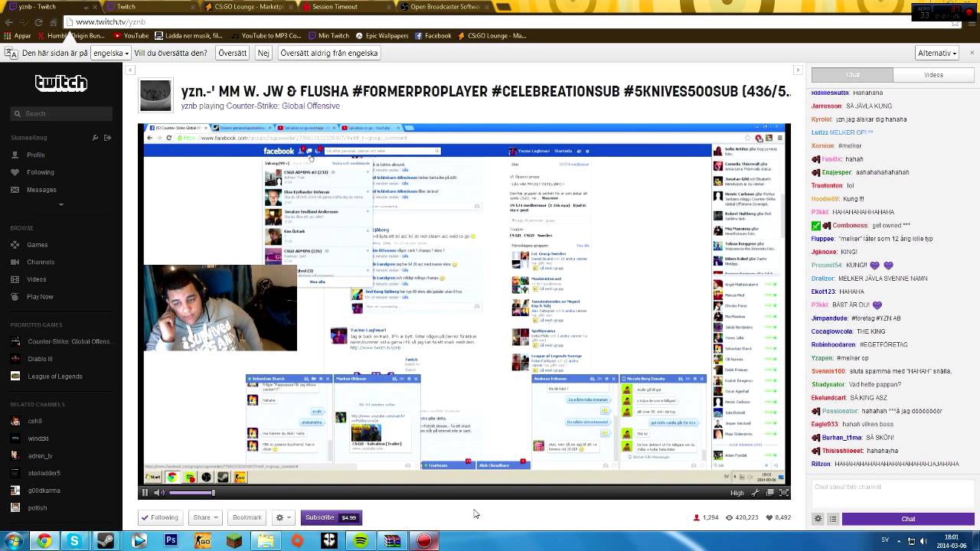Click the yznb channel avatar
This screenshot has height=551, width=980.
(x=155, y=96)
